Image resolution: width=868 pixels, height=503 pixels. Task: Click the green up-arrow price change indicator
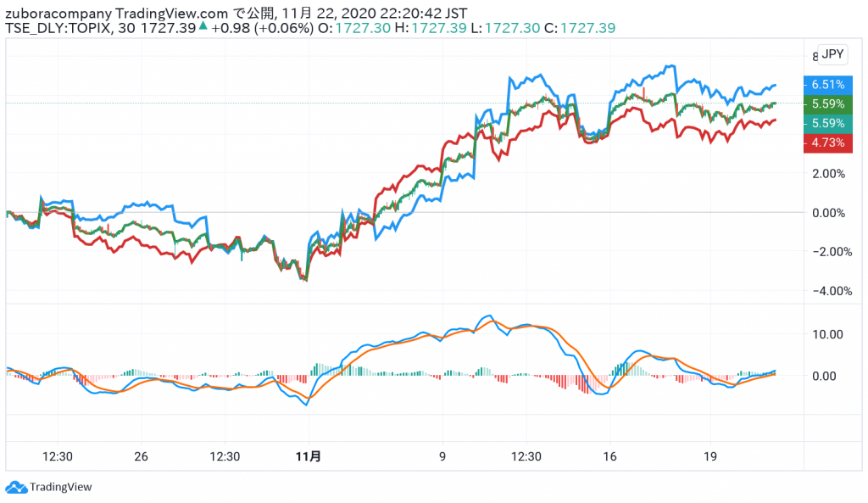coord(203,28)
